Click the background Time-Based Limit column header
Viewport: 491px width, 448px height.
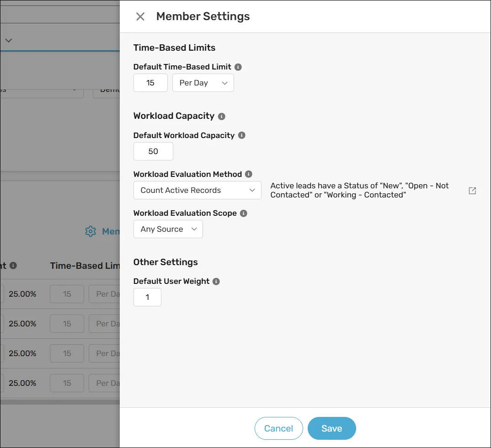coord(85,266)
